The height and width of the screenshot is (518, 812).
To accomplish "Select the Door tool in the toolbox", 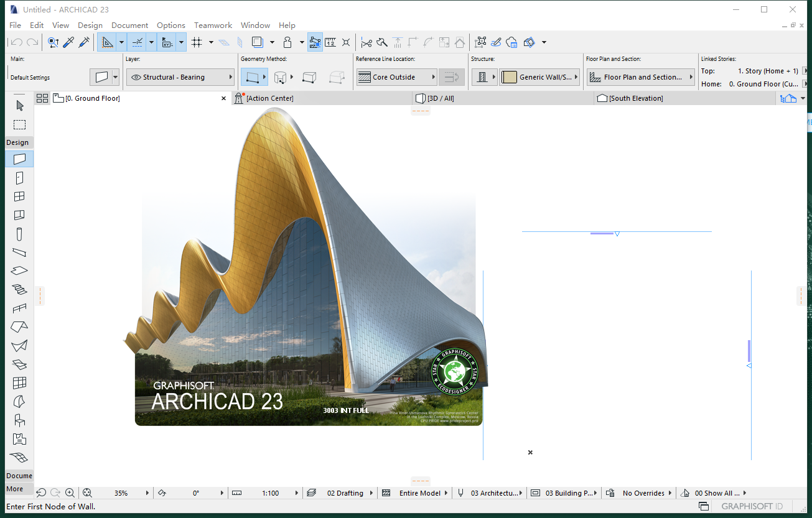I will point(19,178).
